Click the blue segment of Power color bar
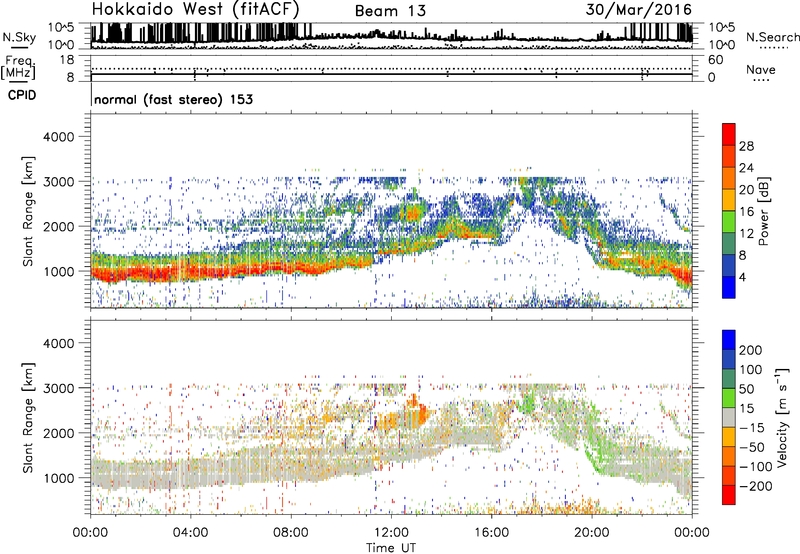The image size is (800, 554). 729,287
